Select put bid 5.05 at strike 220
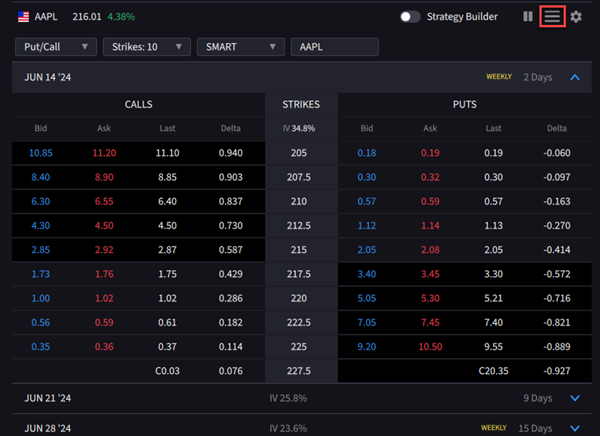The height and width of the screenshot is (436, 600). (x=367, y=298)
